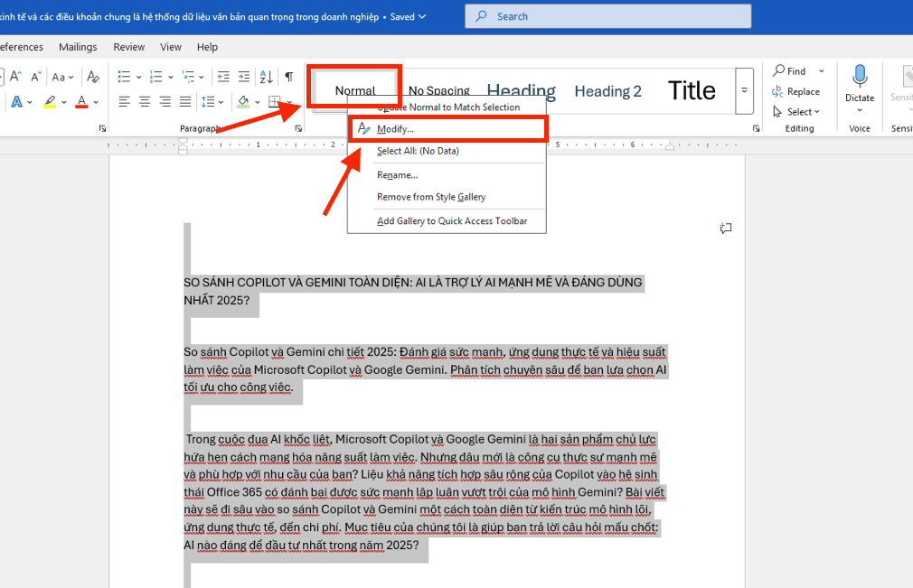Screen dimensions: 913x588
Task: Click Remove from Style Gallery
Action: coord(431,197)
